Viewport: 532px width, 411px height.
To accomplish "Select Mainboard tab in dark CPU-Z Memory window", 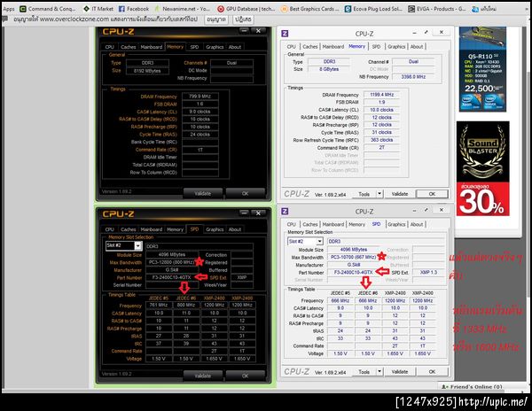I will click(x=152, y=47).
